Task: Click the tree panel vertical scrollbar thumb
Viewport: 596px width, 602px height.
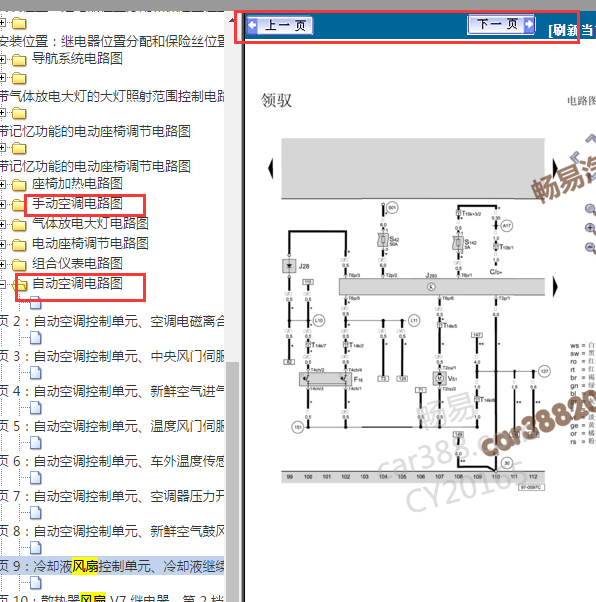Action: point(232,482)
